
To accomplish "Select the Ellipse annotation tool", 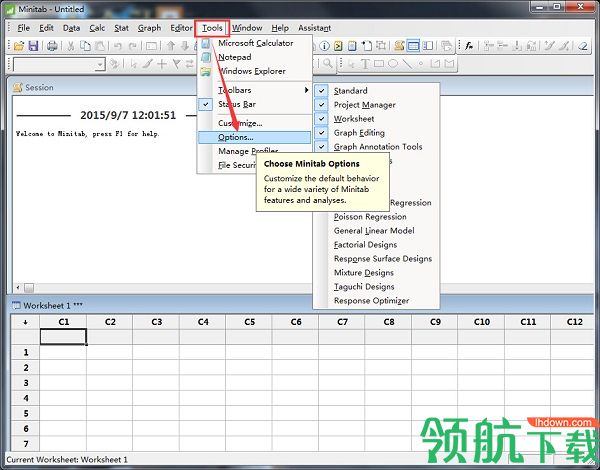I will pos(393,64).
